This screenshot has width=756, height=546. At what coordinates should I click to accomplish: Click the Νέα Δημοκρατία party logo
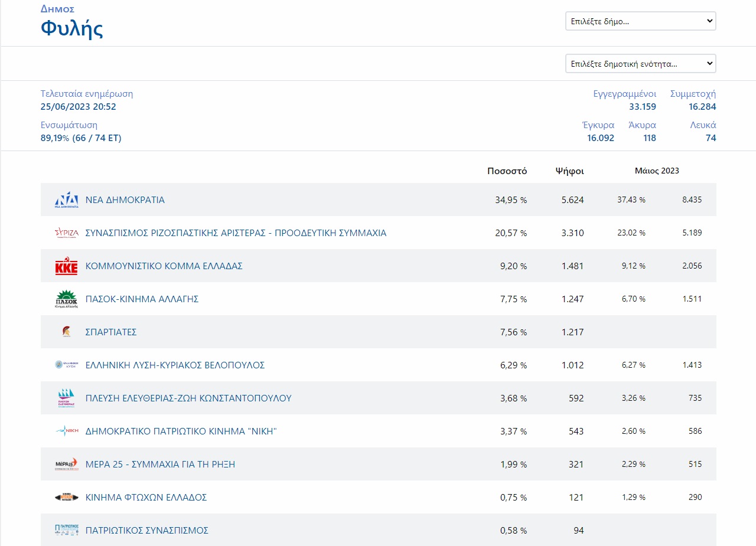pos(66,200)
